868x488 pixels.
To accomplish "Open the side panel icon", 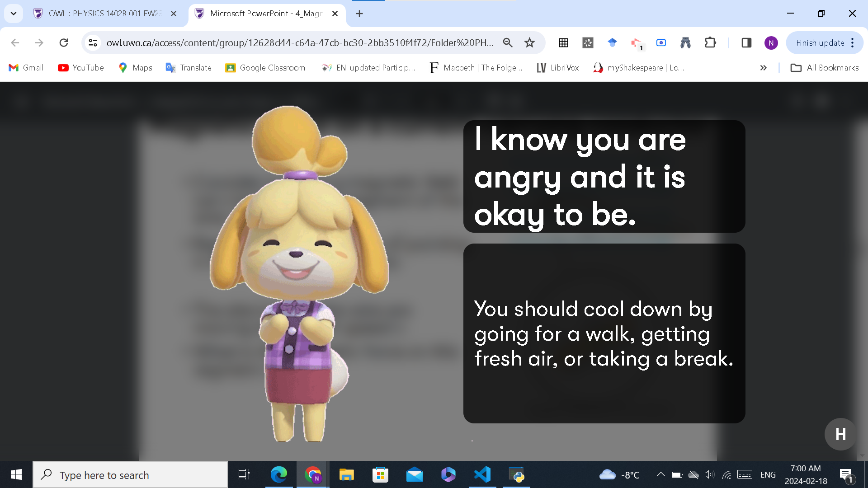I will pyautogui.click(x=746, y=42).
